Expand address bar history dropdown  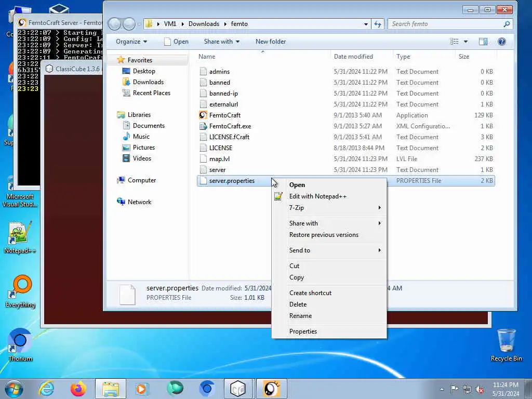pyautogui.click(x=366, y=24)
